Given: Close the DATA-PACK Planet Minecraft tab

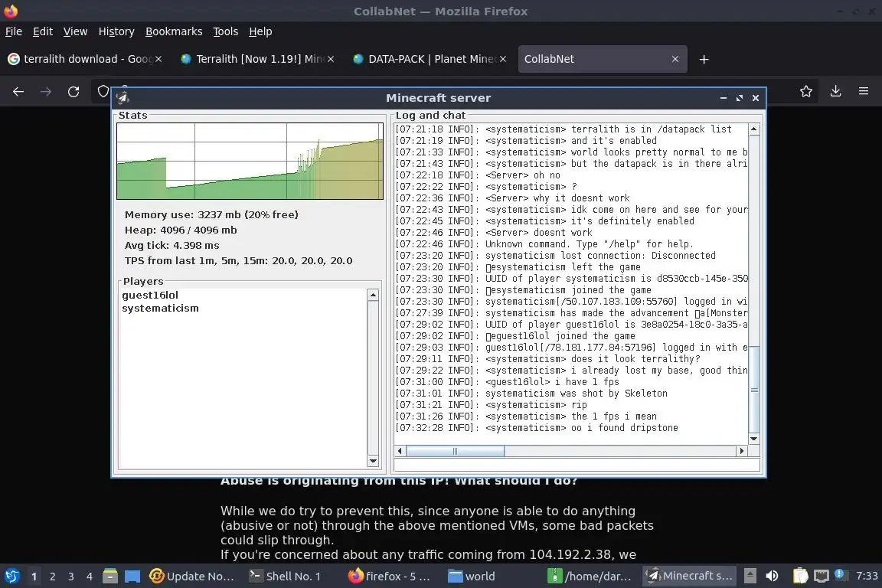Looking at the screenshot, I should tap(503, 59).
